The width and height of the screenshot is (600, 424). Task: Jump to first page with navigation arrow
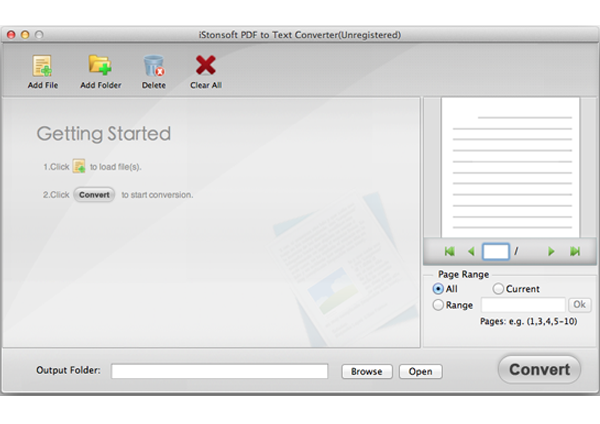449,252
